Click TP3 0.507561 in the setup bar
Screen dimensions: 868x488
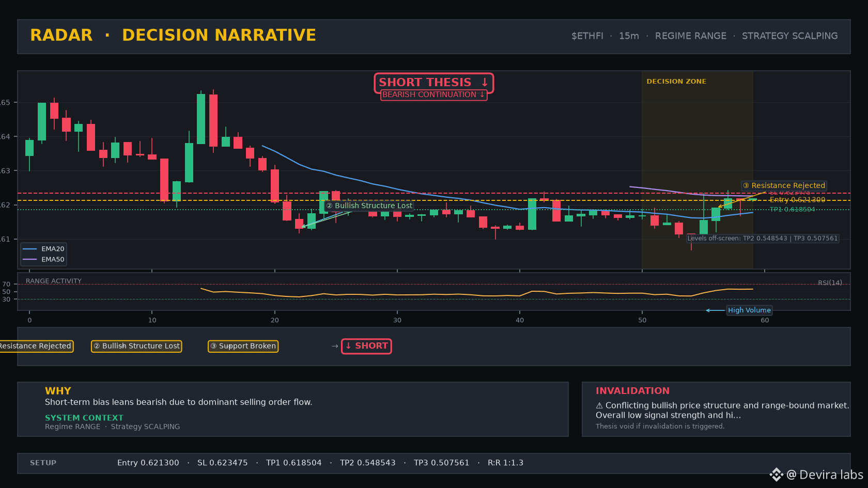(x=441, y=463)
